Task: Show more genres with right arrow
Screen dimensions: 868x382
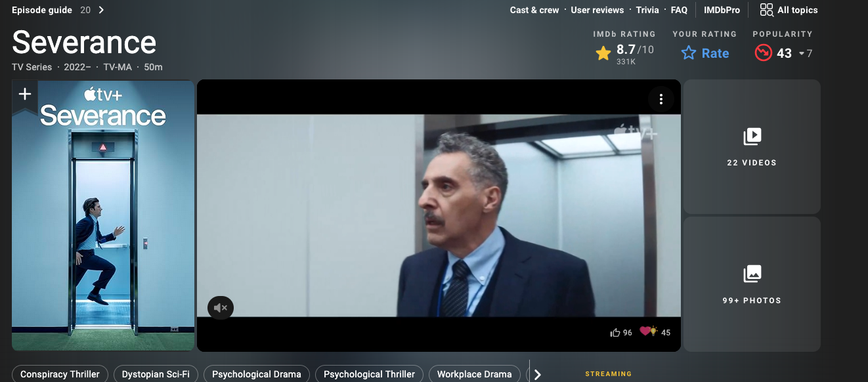Action: pos(538,374)
